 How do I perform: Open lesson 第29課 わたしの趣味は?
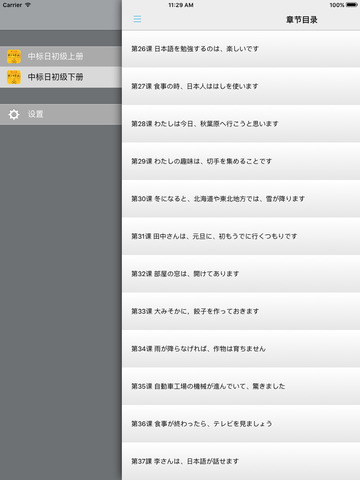coord(241,161)
